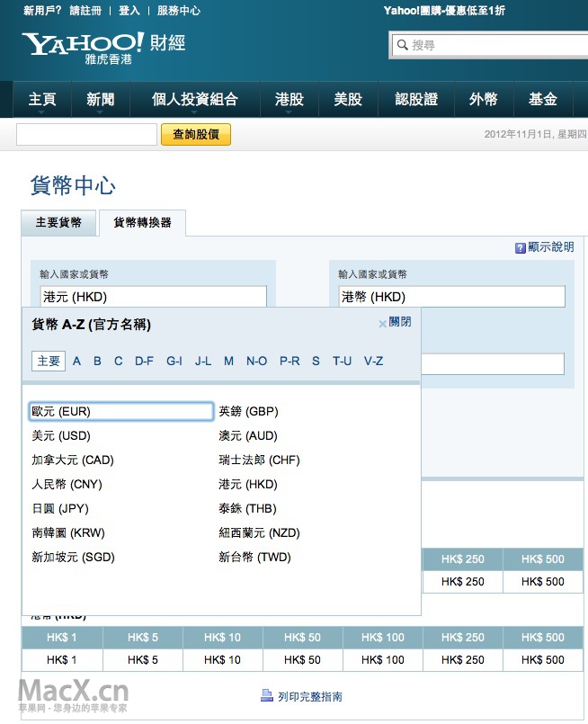Choose 日圓 (JPY) from the list
The image size is (588, 724).
[x=60, y=508]
